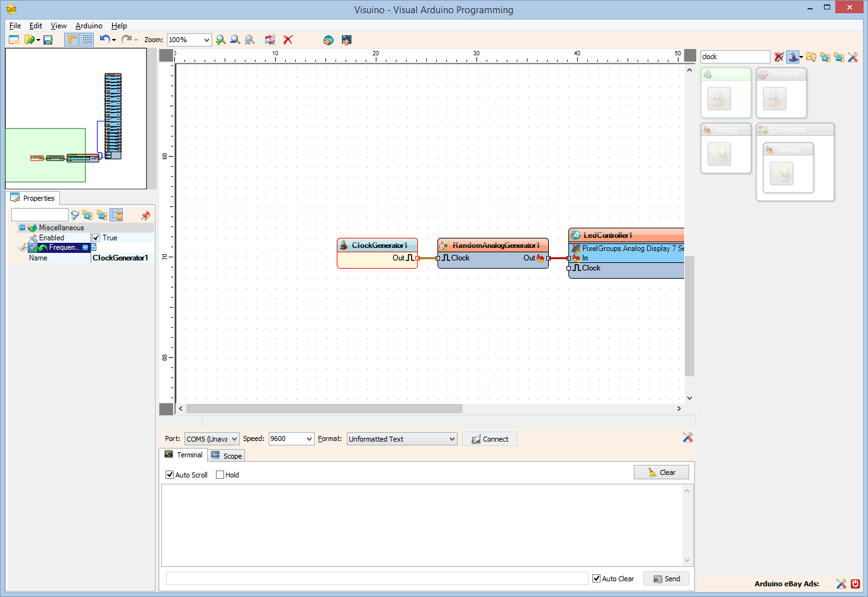Clear the component search filter icon

[x=779, y=57]
